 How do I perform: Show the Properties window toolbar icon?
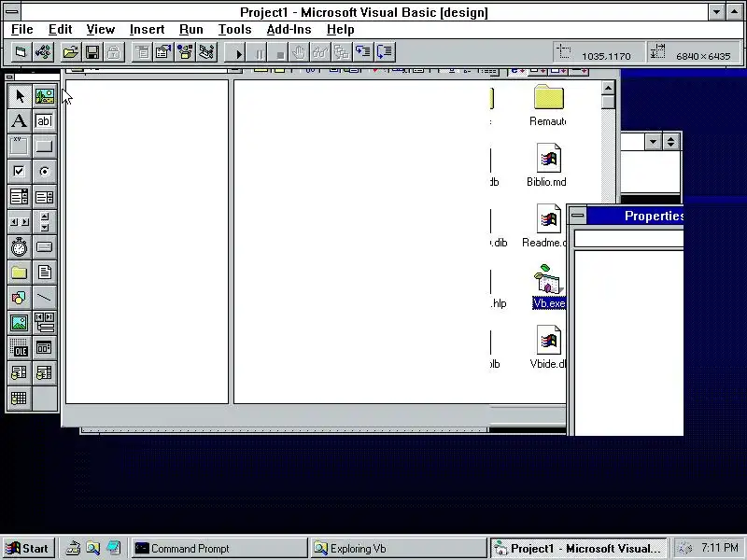tap(163, 52)
